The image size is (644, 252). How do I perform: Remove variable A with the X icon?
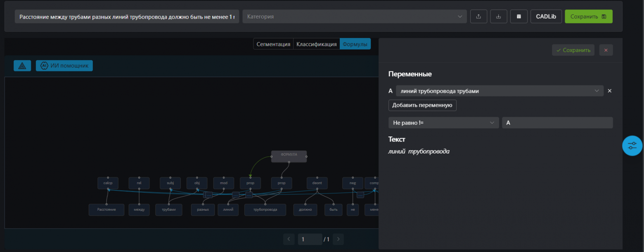click(610, 91)
